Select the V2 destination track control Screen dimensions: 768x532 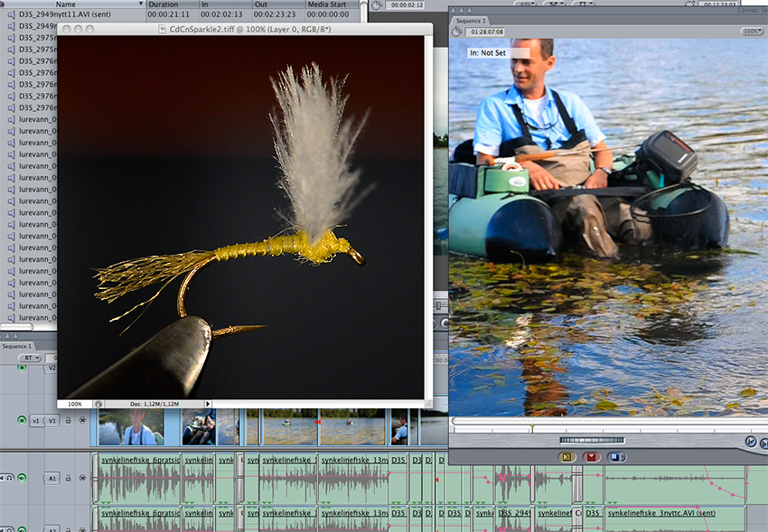click(x=52, y=368)
